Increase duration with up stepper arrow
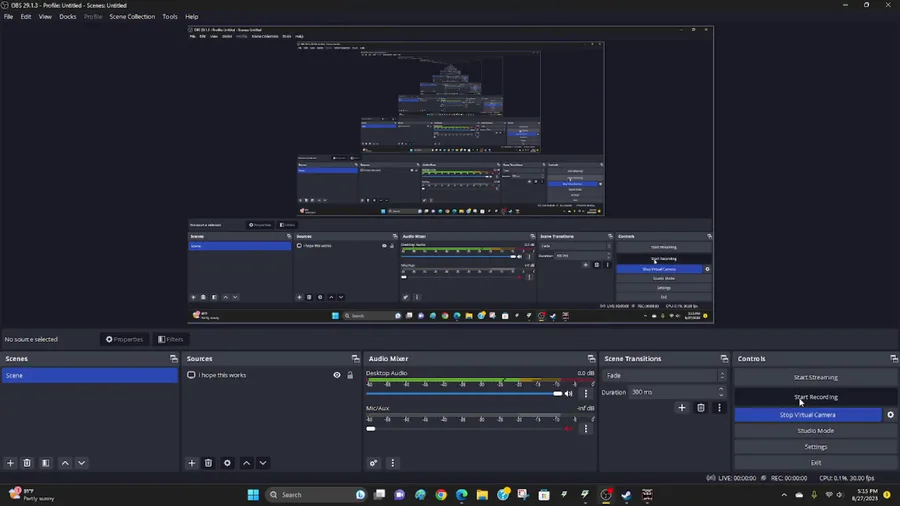Screen dimensions: 900x506 (x=721, y=389)
